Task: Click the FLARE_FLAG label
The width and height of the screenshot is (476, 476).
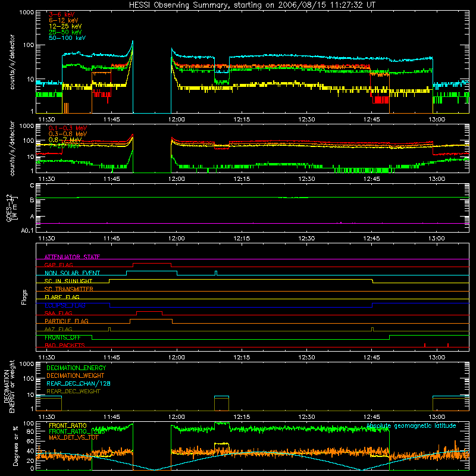Action: [62, 297]
